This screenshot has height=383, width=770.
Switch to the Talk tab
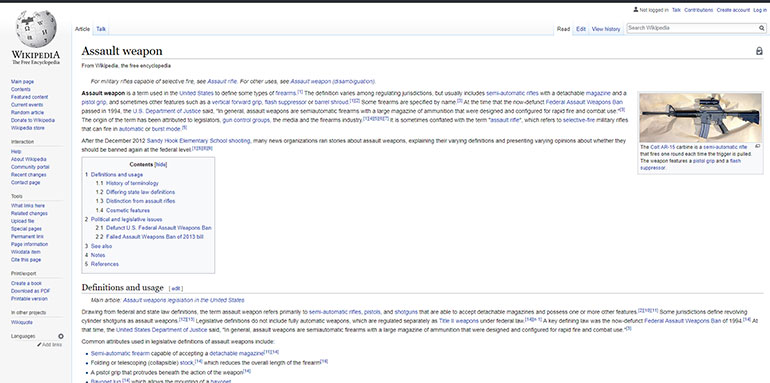coord(101,29)
